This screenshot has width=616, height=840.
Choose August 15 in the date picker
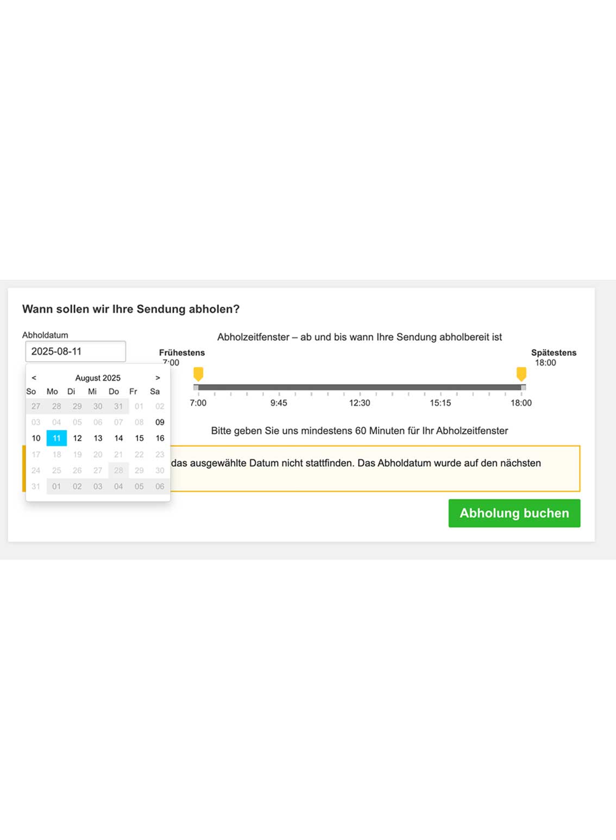[x=139, y=438]
